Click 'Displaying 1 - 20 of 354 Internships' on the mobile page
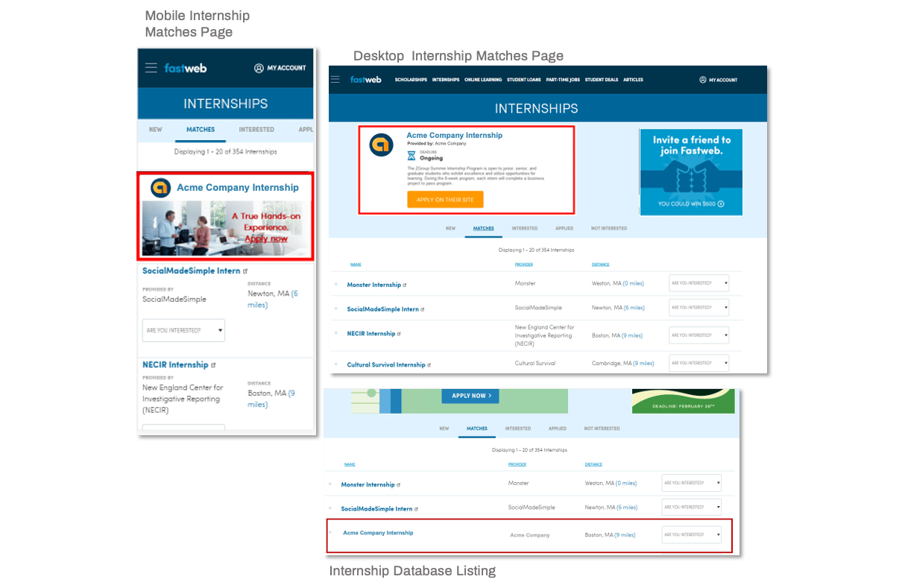This screenshot has height=588, width=908. coord(225,152)
